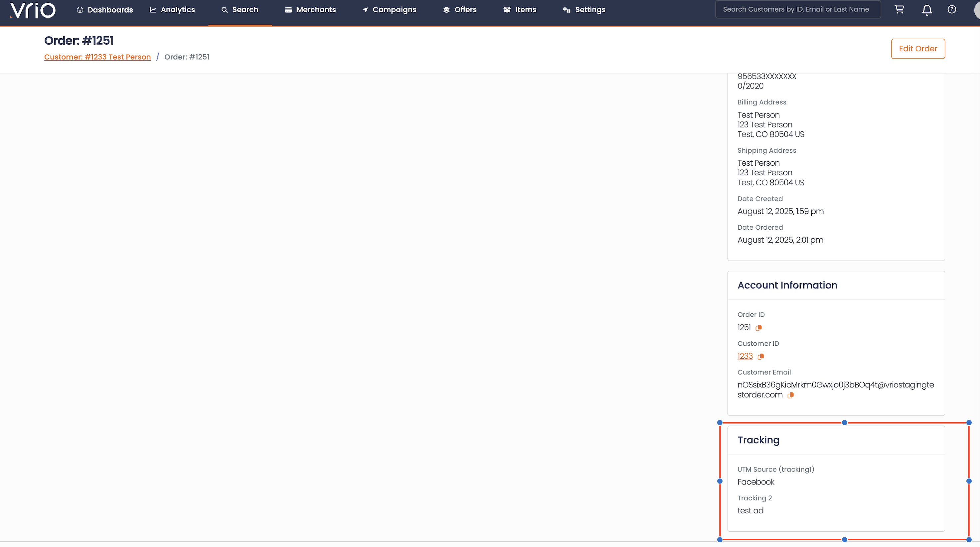
Task: Click the Vrio logo
Action: pyautogui.click(x=33, y=10)
